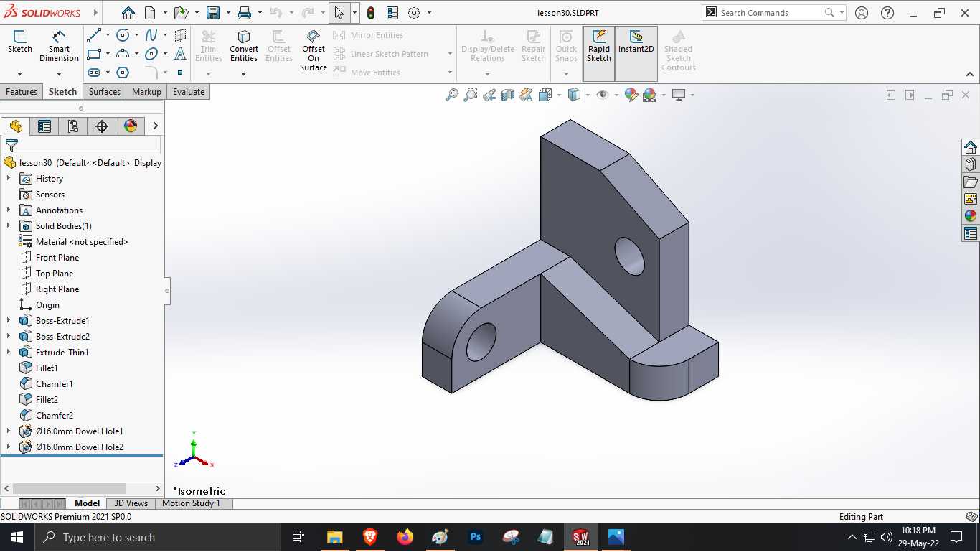Click the Smart Dimension tool
The image size is (980, 560).
[x=59, y=46]
